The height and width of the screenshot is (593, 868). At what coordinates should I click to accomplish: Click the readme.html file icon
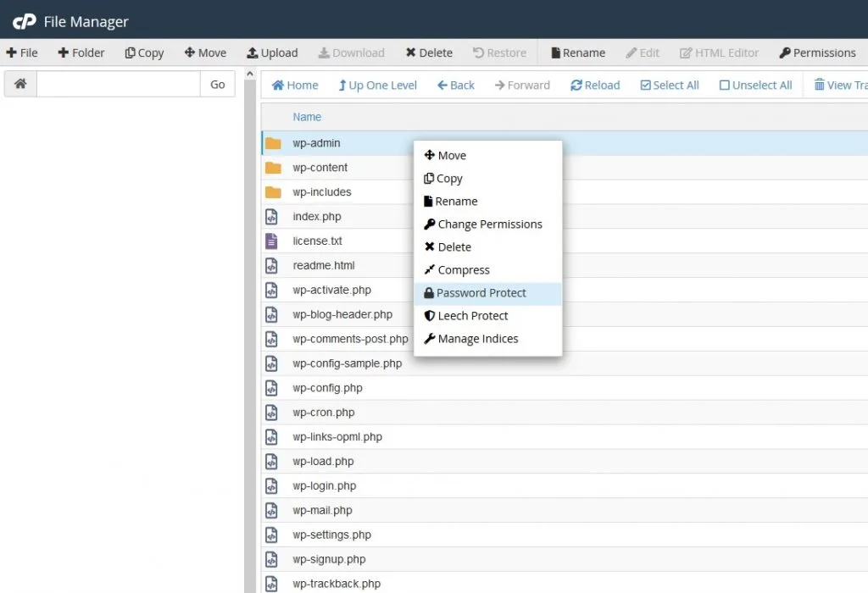click(x=271, y=265)
